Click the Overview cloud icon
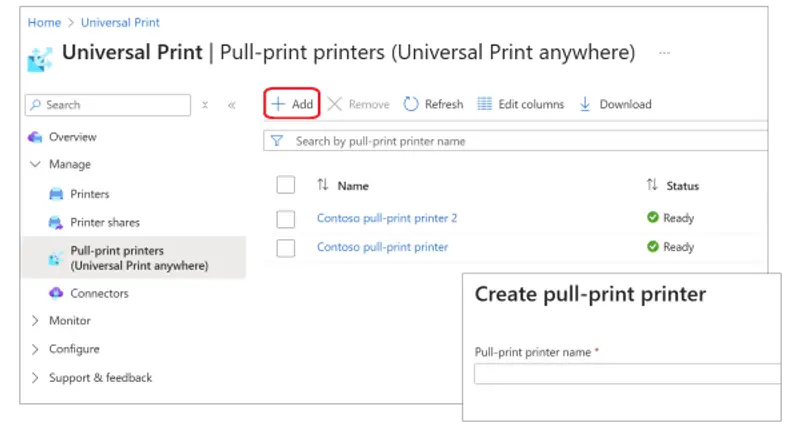 35,137
